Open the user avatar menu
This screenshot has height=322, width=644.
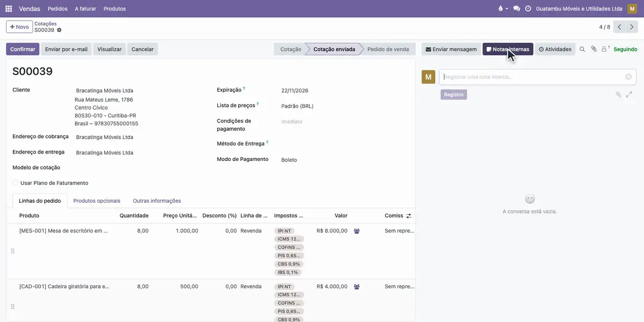point(632,9)
